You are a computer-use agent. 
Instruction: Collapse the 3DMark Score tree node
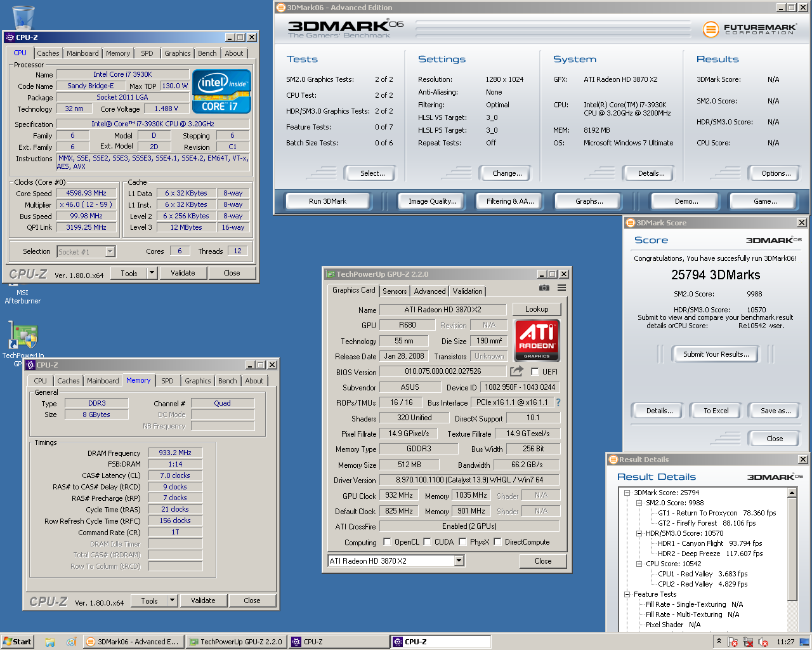(x=626, y=493)
